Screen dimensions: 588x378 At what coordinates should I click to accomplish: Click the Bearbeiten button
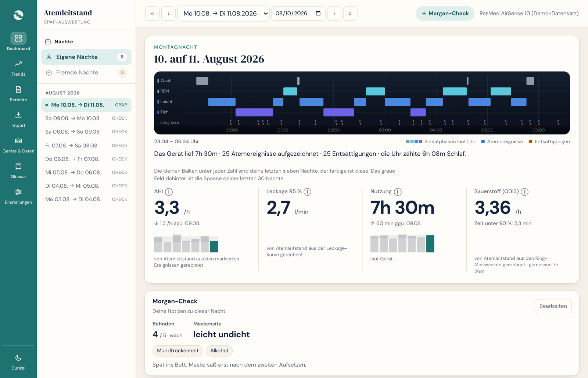(553, 306)
